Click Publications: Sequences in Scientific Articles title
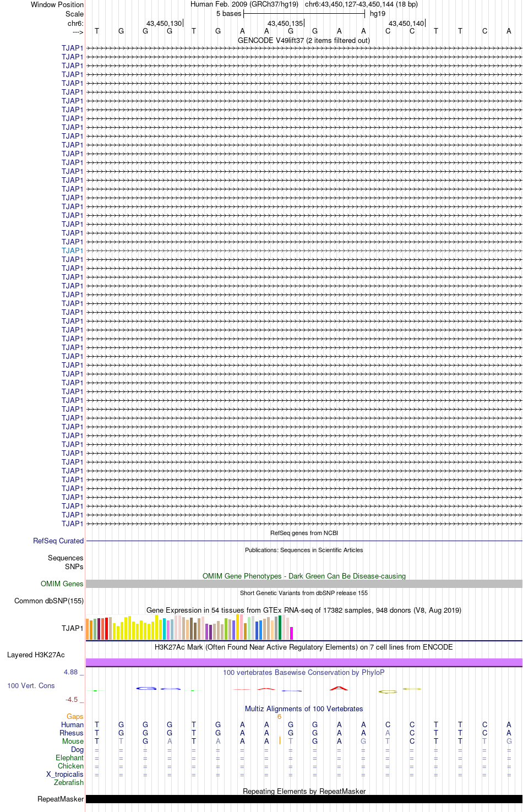 tap(304, 550)
